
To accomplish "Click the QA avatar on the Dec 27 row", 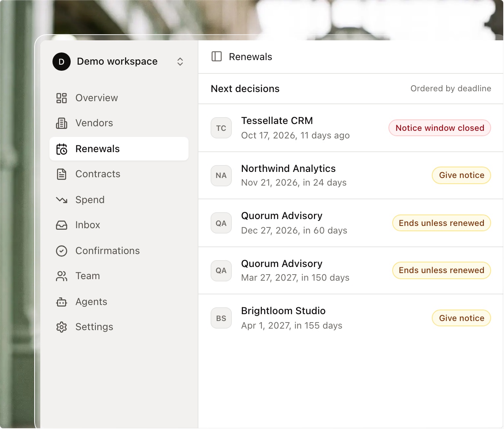I will click(x=221, y=223).
